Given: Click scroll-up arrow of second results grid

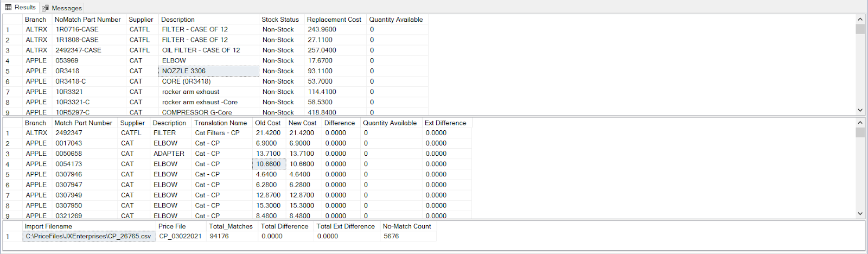Looking at the screenshot, I should [x=860, y=123].
